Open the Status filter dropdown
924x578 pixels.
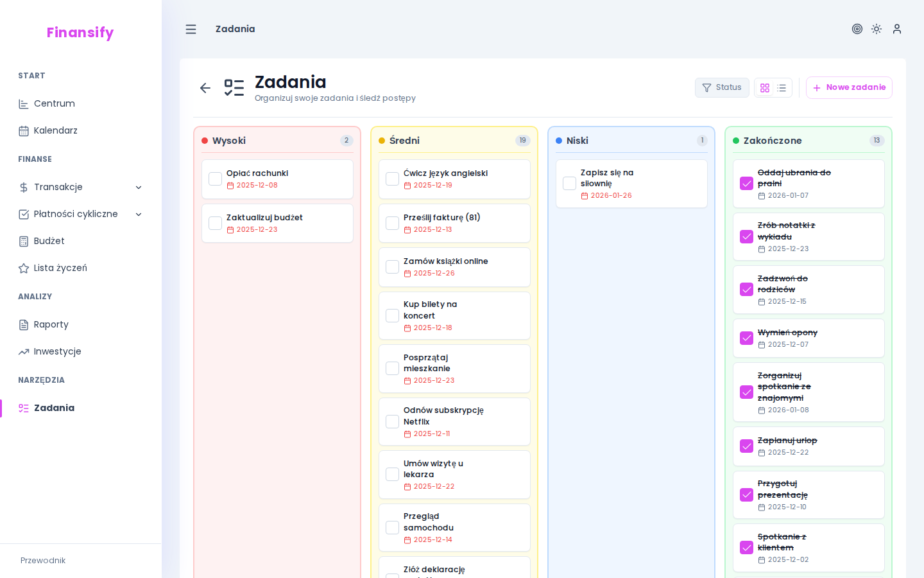pos(722,87)
